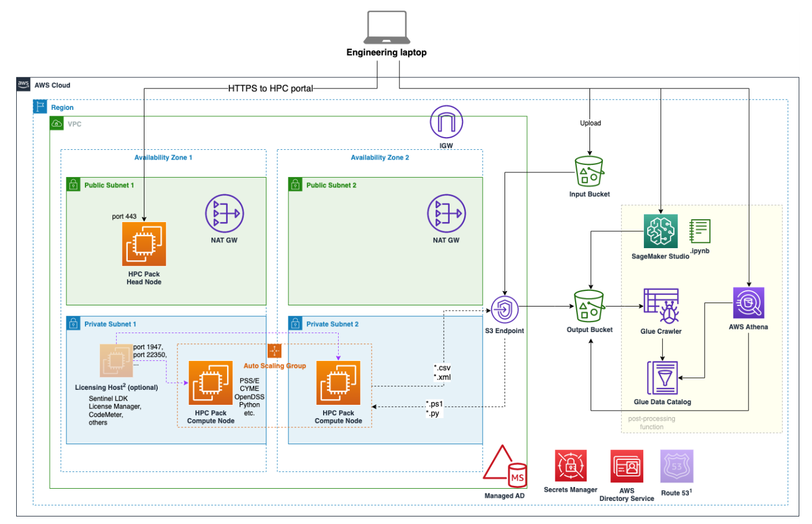Click the .ipynb notebook icon

(700, 231)
